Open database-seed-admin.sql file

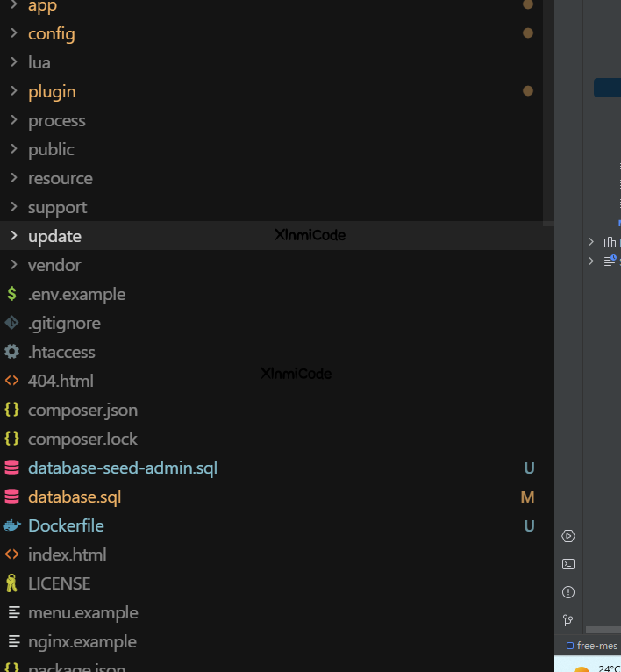click(122, 468)
